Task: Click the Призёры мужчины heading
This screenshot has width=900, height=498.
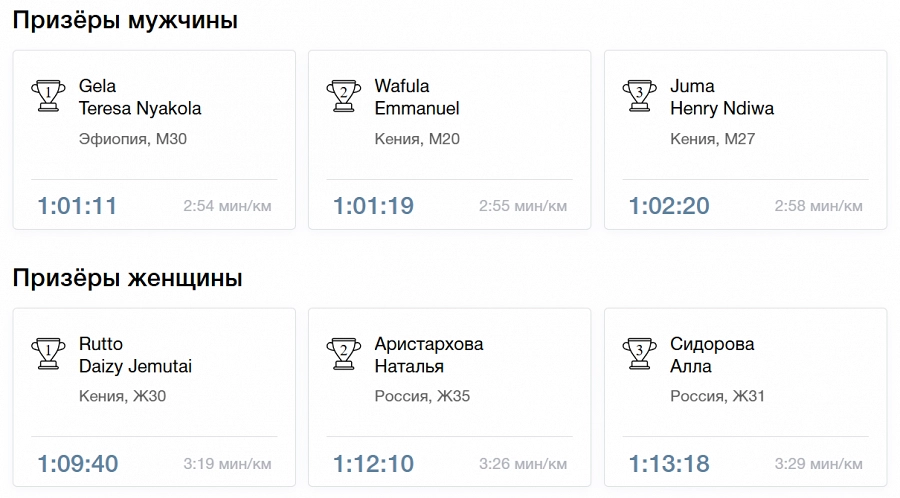Action: click(x=125, y=21)
